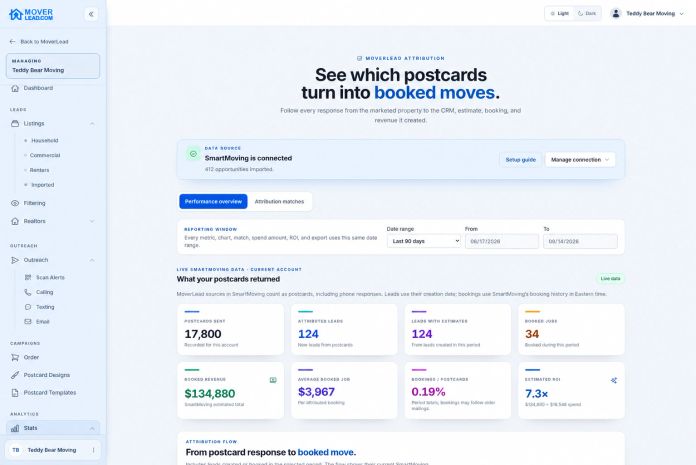Open the Scan Alerts page
The width and height of the screenshot is (696, 465).
[x=50, y=277]
